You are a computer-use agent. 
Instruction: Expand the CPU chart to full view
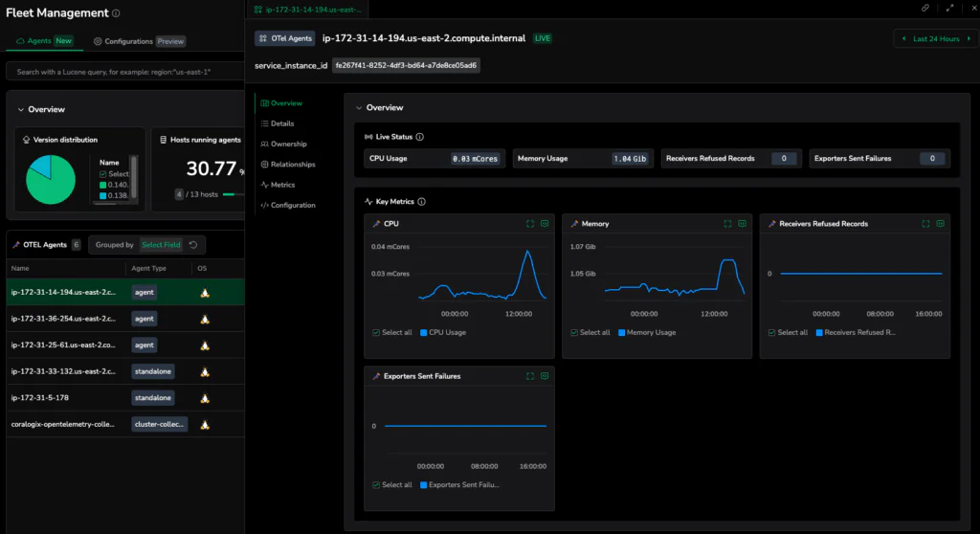point(530,224)
